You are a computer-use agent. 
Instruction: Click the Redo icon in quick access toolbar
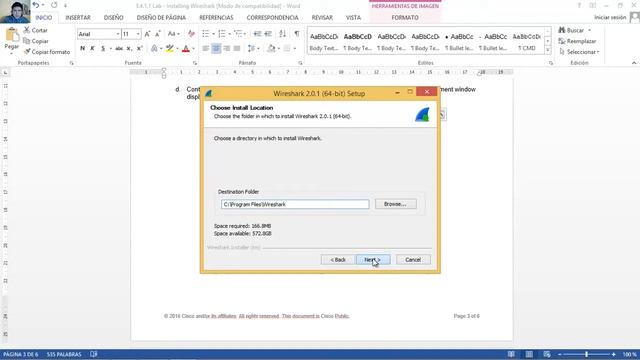pos(54,5)
